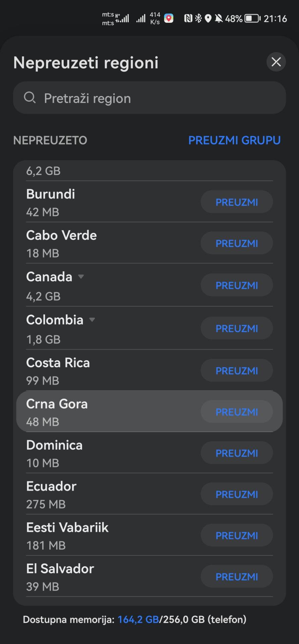Download Eesti Vabariik region
Viewport: 299px width, 644px height.
click(237, 536)
